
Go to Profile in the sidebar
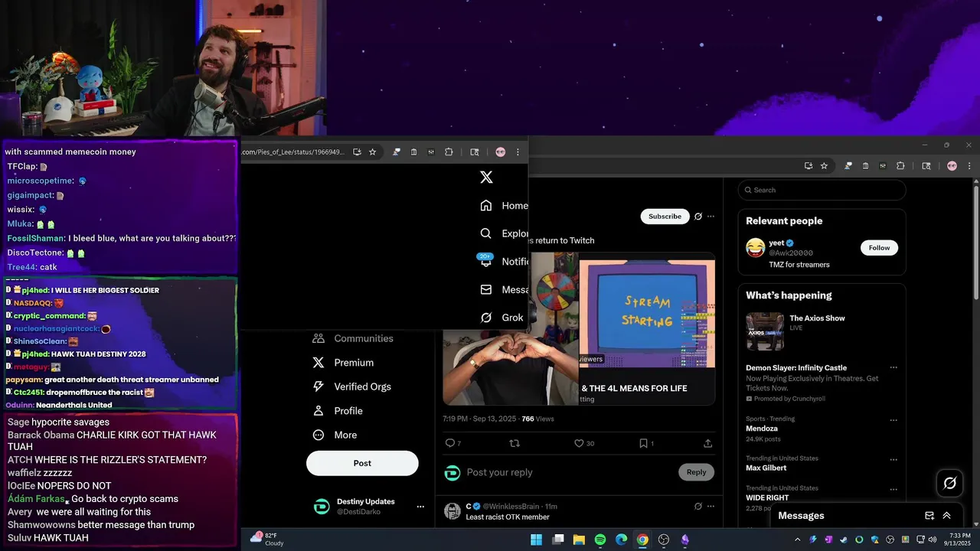click(x=338, y=411)
